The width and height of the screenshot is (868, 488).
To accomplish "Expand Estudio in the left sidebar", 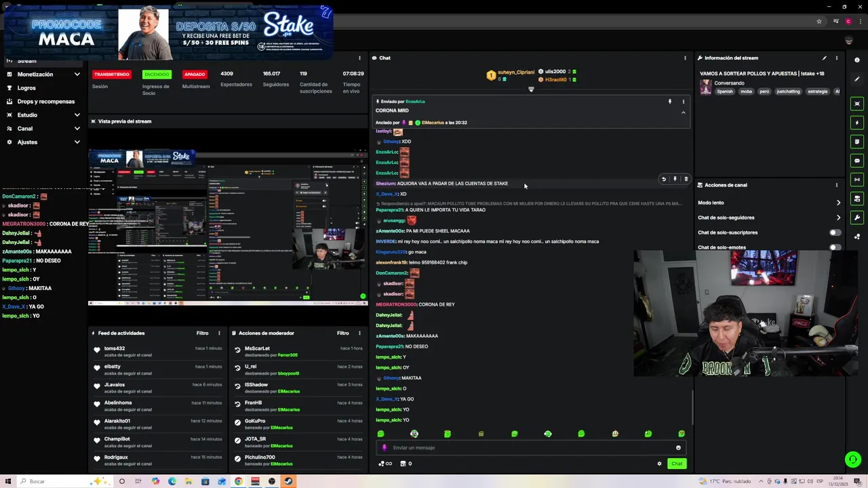I will (77, 115).
